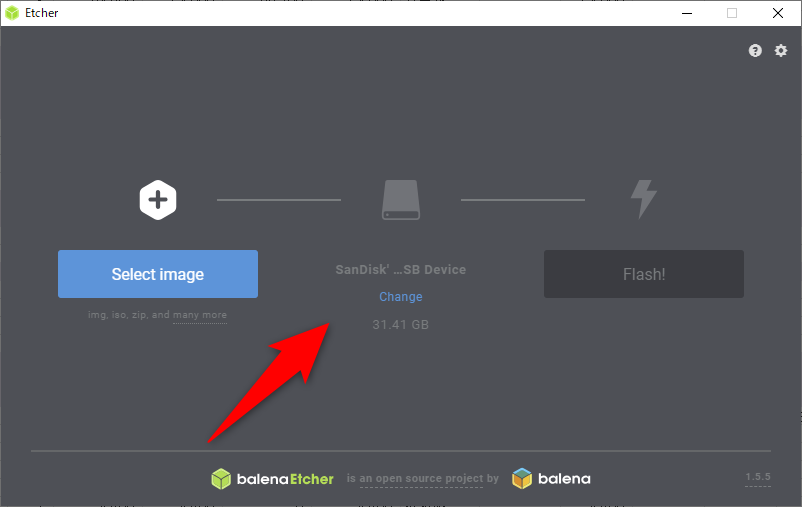The image size is (802, 507).
Task: Click the Change drive link
Action: coord(400,297)
